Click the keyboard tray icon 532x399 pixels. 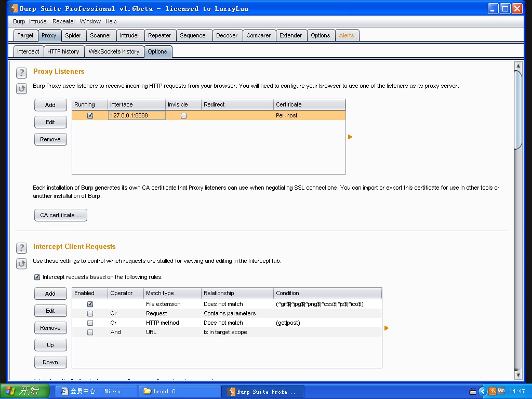(473, 392)
